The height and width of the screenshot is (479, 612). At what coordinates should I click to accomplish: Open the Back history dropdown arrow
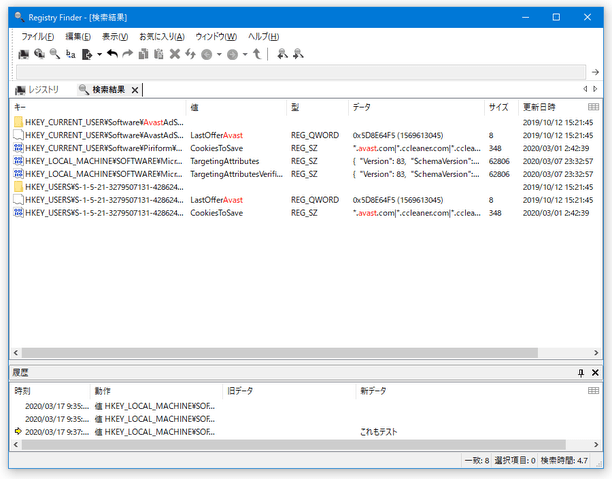coord(219,54)
